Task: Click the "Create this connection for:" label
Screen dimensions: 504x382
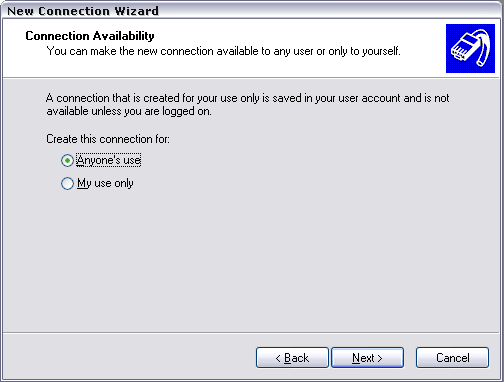Action: (108, 139)
